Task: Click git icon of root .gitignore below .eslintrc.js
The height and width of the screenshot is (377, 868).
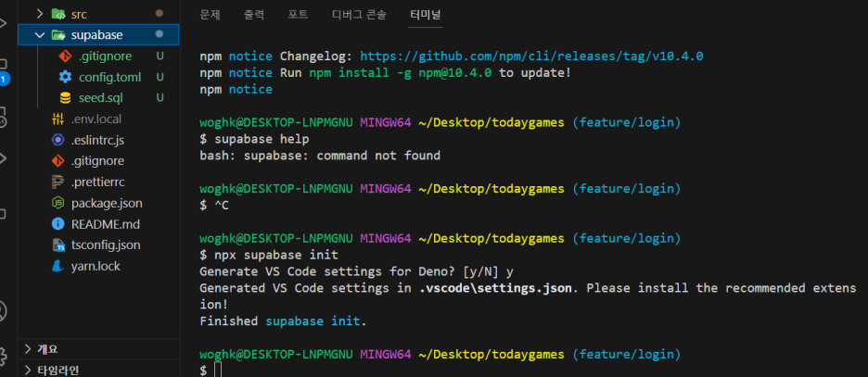Action: 57,161
